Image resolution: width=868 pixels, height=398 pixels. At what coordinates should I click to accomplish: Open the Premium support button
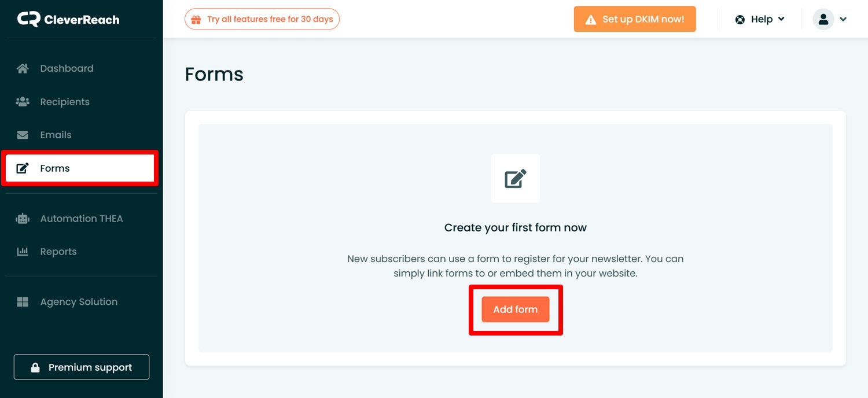pyautogui.click(x=82, y=367)
